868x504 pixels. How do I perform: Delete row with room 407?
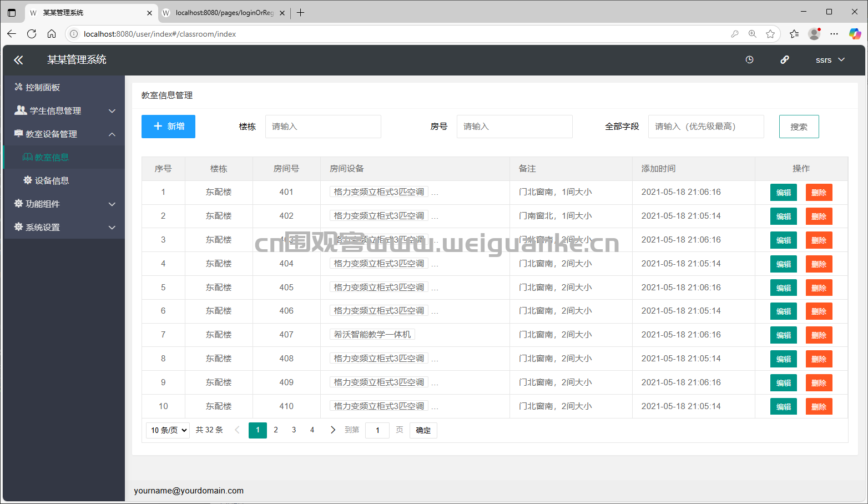pyautogui.click(x=819, y=335)
